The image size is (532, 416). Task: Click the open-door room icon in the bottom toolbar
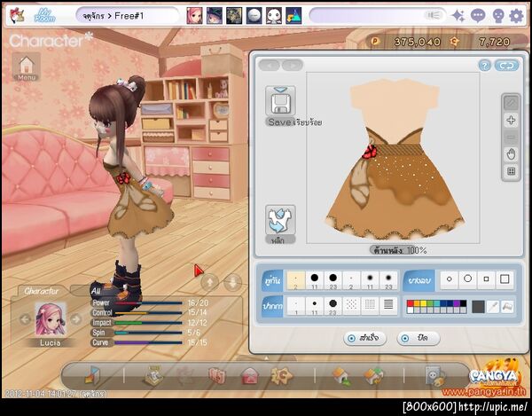tap(92, 375)
